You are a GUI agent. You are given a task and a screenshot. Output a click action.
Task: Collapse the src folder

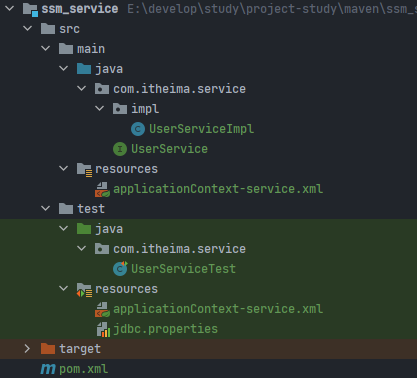pos(27,29)
